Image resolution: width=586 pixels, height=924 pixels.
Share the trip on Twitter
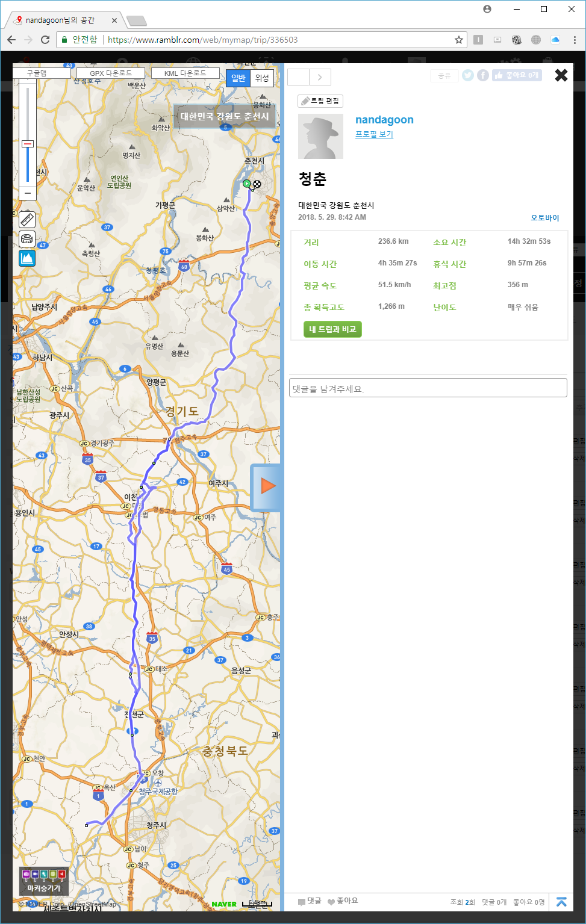click(x=468, y=75)
